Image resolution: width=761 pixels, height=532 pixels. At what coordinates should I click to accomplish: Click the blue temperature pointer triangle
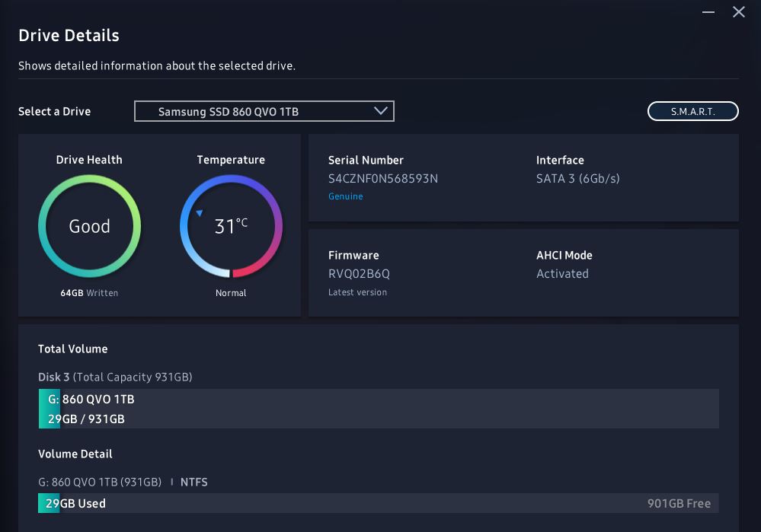(200, 213)
